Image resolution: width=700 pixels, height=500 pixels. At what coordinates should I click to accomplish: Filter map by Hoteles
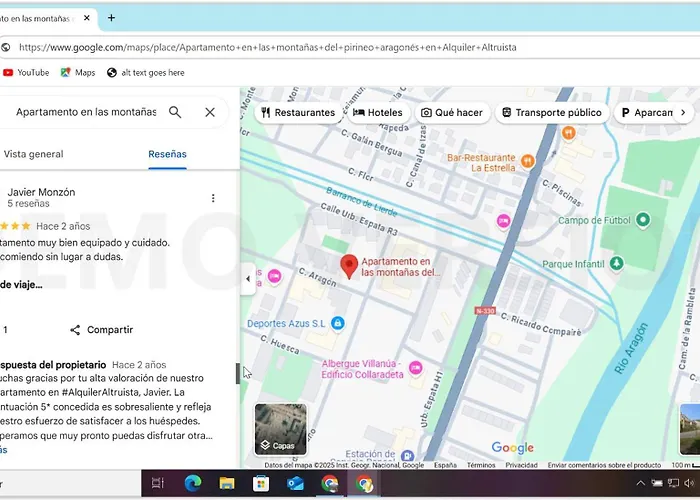[378, 113]
